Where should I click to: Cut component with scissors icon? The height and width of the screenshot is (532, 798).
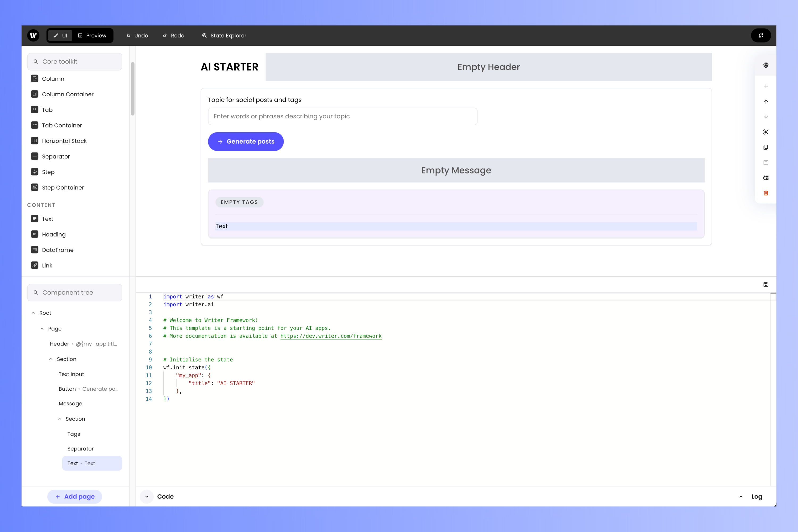[766, 132]
